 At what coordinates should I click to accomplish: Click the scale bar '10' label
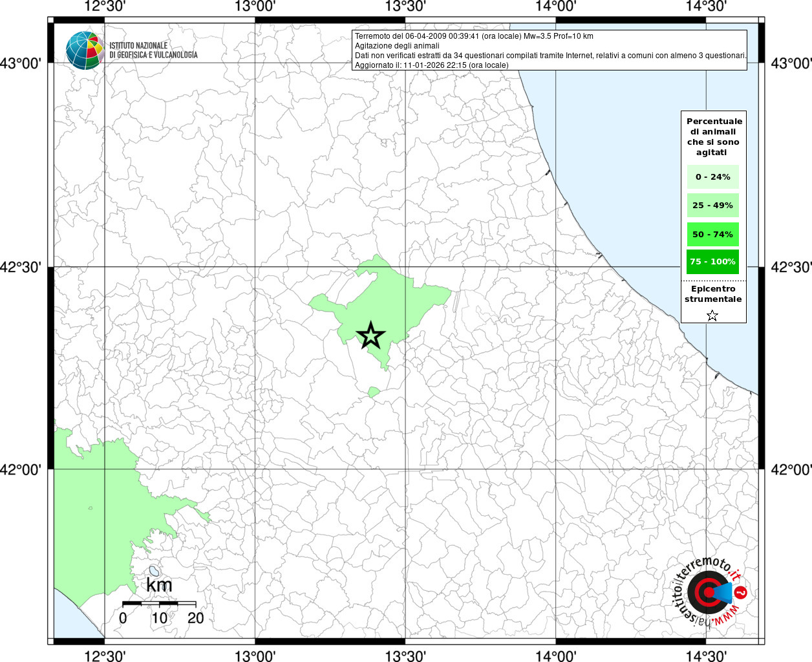159,618
